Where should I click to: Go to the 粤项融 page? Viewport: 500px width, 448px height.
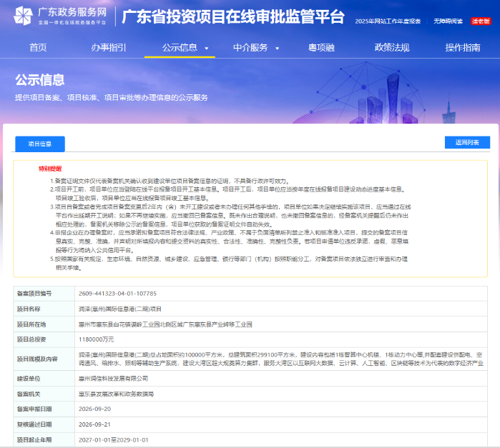click(x=321, y=47)
